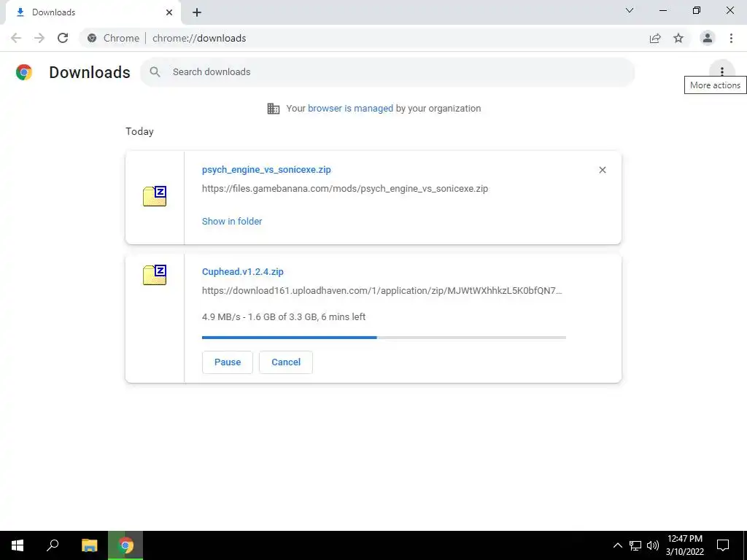
Task: Click the browser back arrow
Action: 16,38
